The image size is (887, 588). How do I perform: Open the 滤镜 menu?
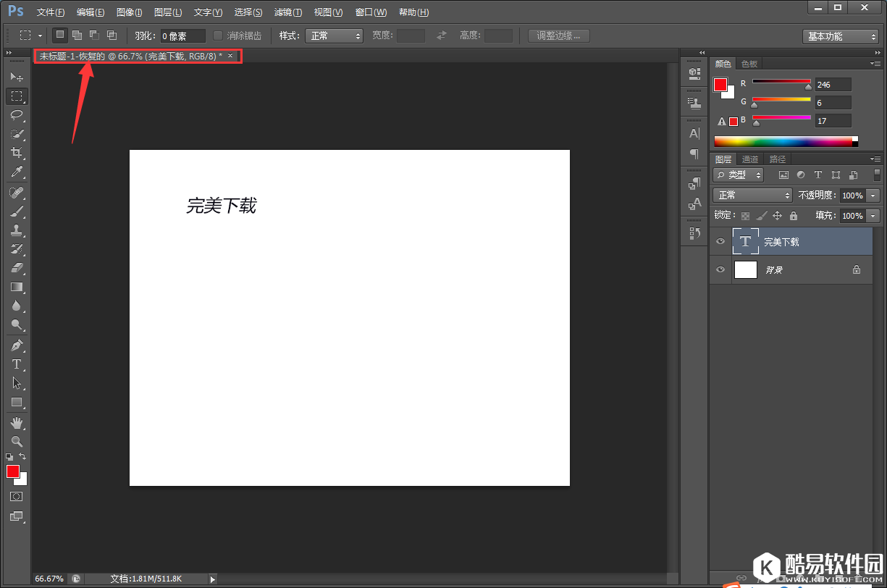point(287,12)
